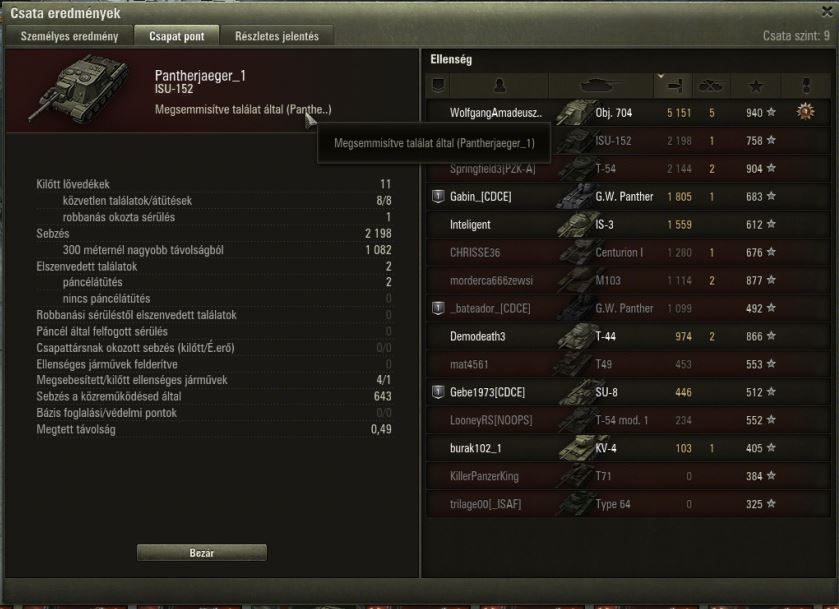The height and width of the screenshot is (609, 839).
Task: Click the Bezár button
Action: [x=202, y=553]
